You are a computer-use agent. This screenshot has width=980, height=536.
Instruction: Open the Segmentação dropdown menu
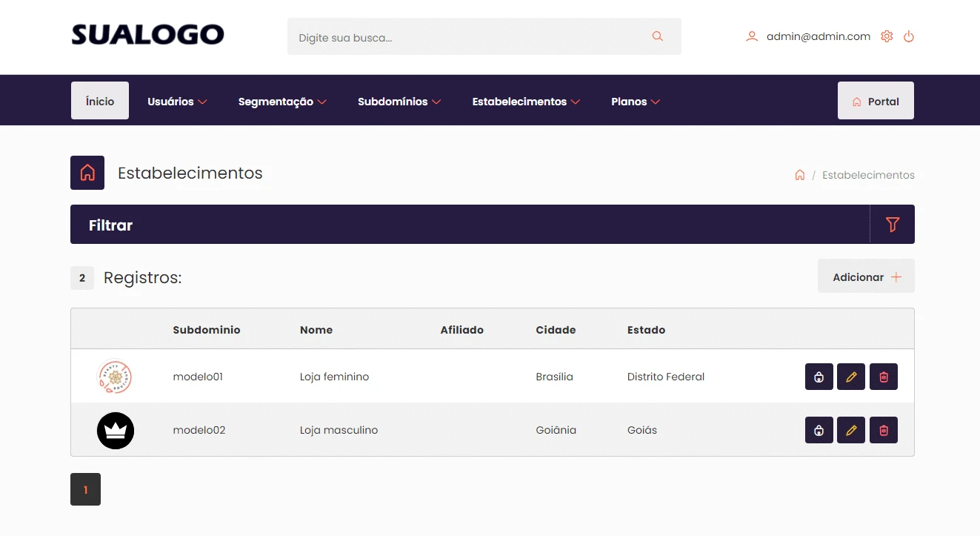(282, 102)
